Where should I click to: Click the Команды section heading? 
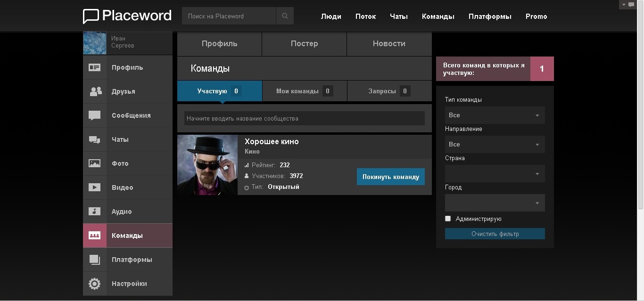coord(210,68)
